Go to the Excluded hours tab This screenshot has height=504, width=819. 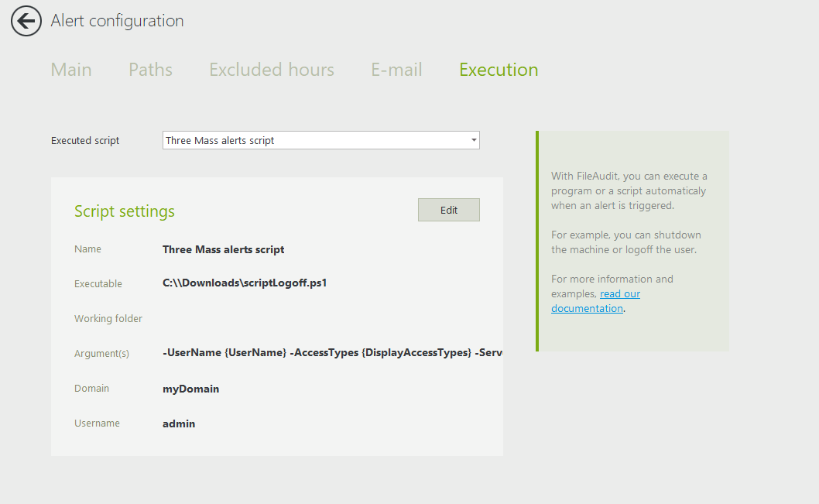(272, 70)
